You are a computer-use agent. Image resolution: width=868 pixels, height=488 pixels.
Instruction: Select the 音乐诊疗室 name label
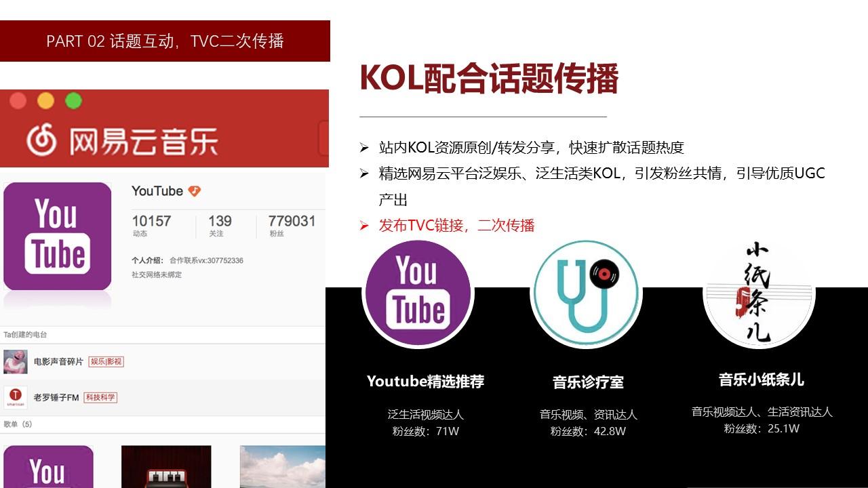588,382
